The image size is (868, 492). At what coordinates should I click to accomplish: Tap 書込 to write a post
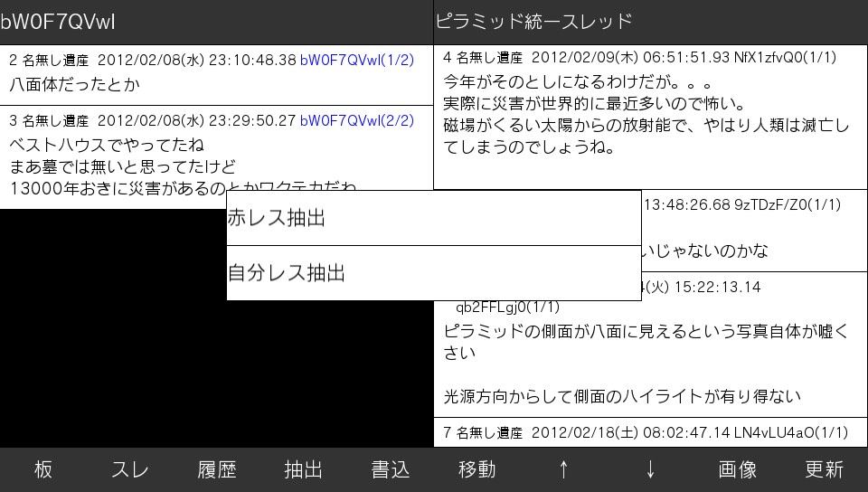point(391,469)
